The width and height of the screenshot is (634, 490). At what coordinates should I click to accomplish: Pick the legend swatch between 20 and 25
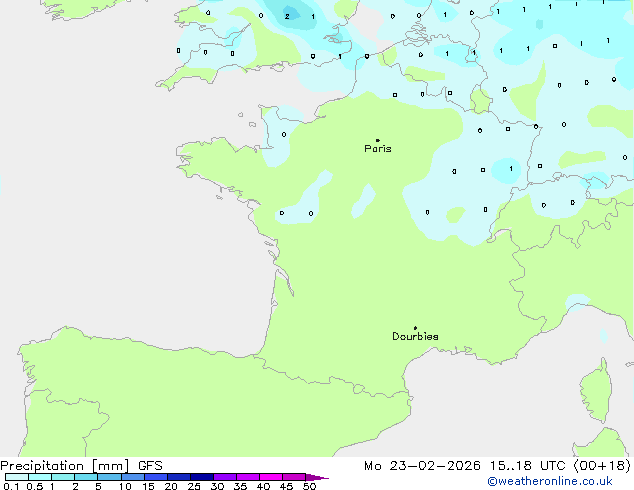pyautogui.click(x=179, y=477)
